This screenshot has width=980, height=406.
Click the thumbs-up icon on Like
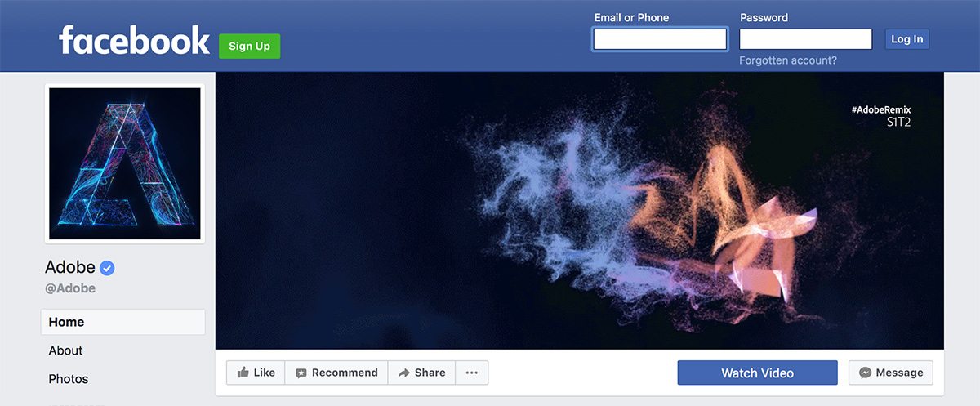[243, 373]
